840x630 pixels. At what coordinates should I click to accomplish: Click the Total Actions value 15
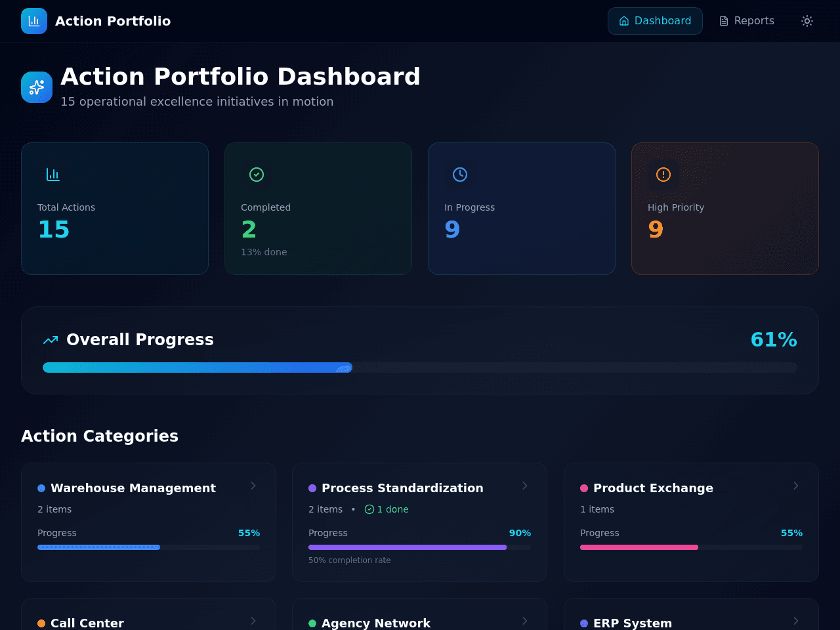pos(54,230)
